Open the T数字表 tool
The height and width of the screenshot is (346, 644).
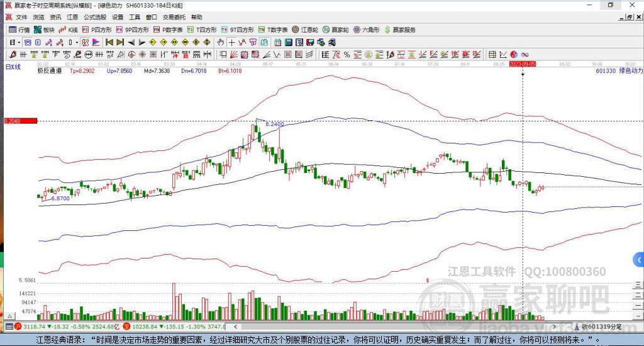(x=273, y=30)
